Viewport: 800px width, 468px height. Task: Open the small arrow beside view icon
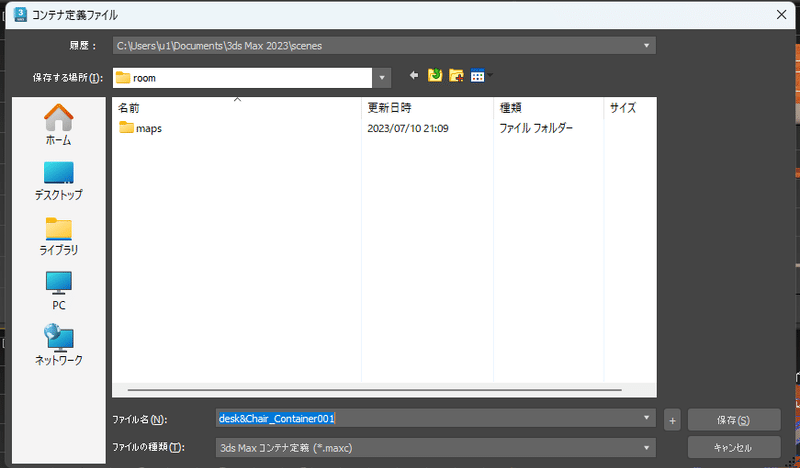pos(490,75)
